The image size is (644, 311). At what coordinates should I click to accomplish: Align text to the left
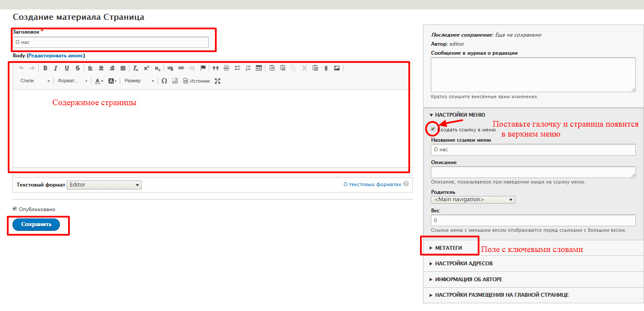pyautogui.click(x=90, y=68)
